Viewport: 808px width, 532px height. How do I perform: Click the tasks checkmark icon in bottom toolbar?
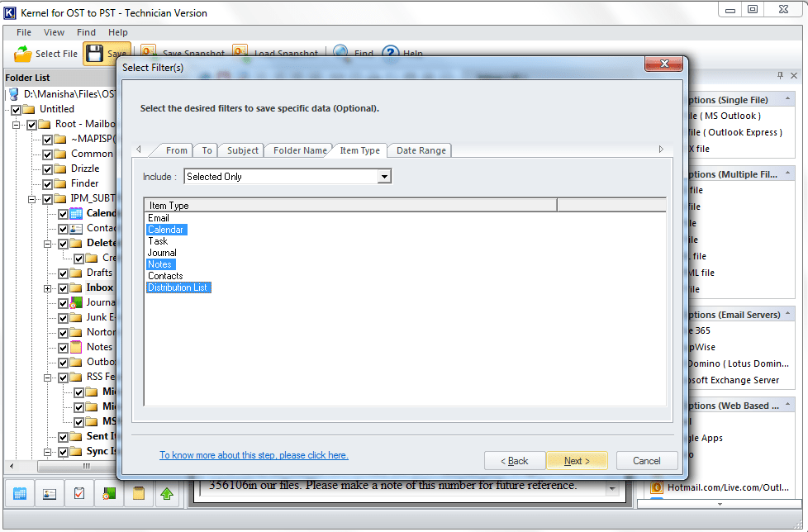tap(79, 494)
